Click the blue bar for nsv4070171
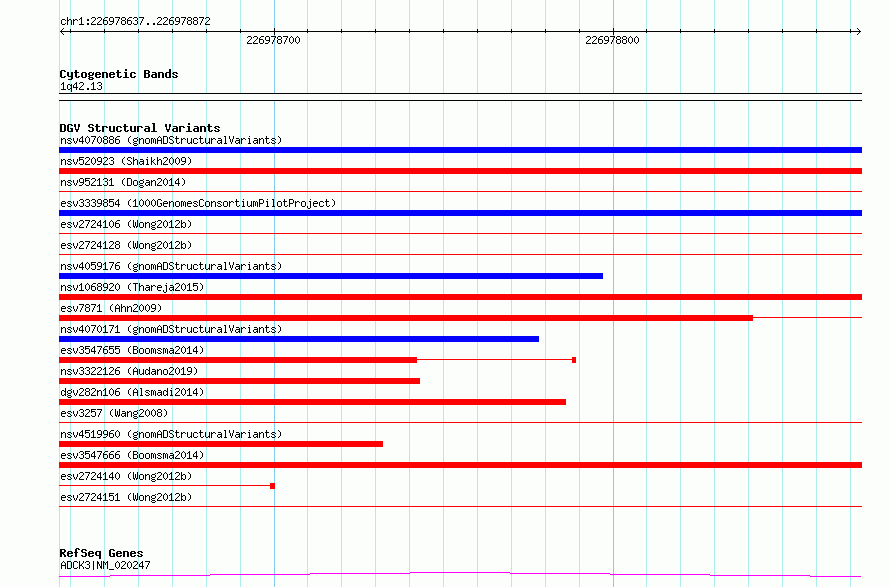The image size is (890, 587). click(x=299, y=339)
